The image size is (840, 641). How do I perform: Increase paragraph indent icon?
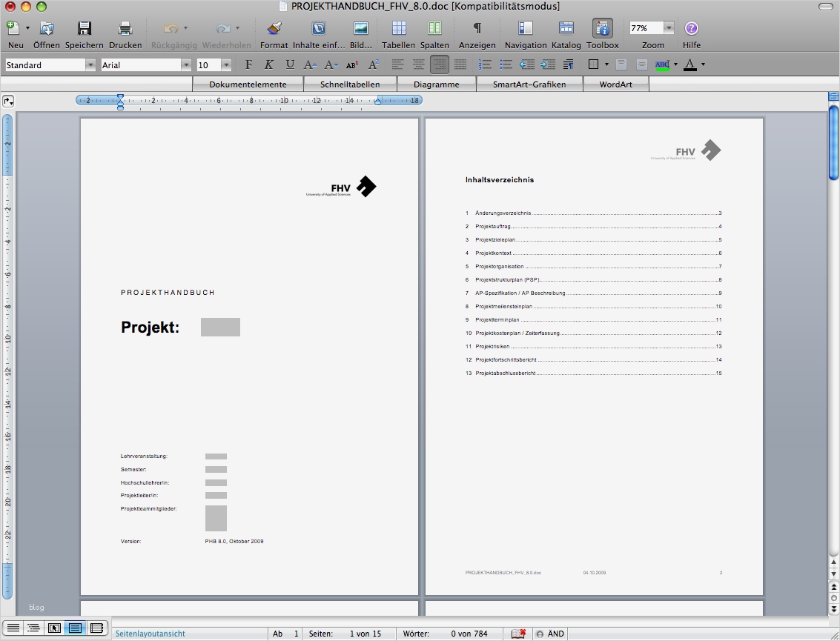[547, 64]
